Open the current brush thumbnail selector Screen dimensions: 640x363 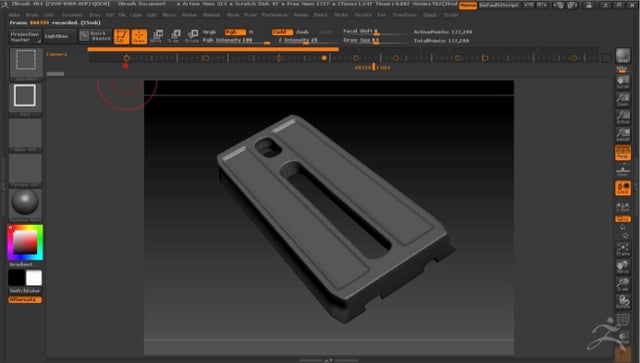coord(26,63)
